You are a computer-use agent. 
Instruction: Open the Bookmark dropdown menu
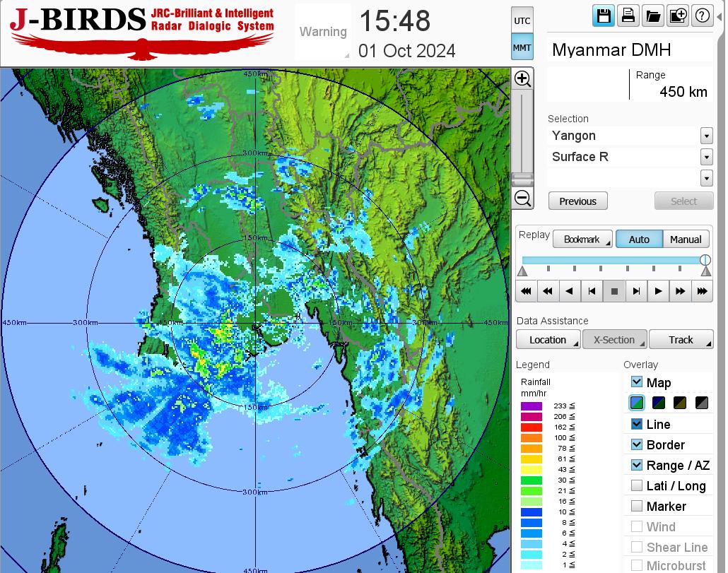(x=582, y=240)
